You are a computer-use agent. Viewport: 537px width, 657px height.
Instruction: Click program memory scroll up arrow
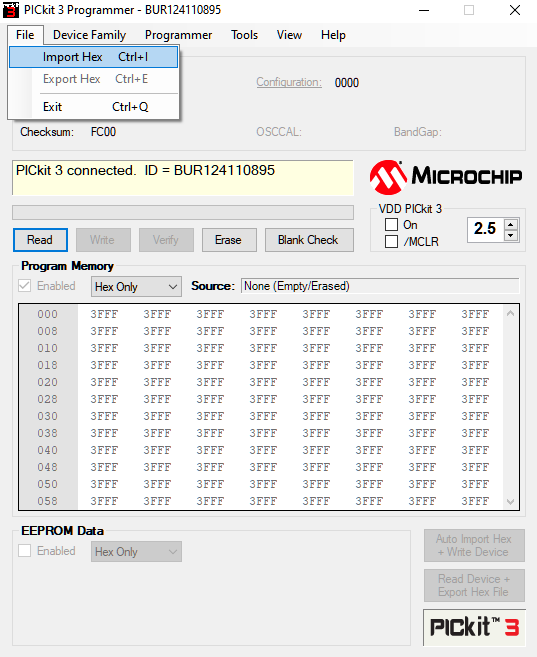point(510,313)
